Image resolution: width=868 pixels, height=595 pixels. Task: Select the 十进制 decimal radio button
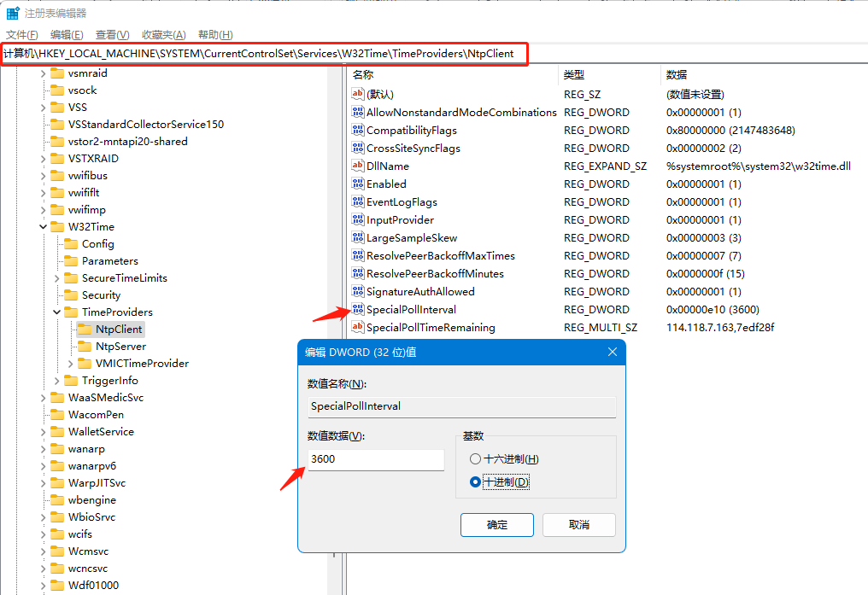click(476, 482)
